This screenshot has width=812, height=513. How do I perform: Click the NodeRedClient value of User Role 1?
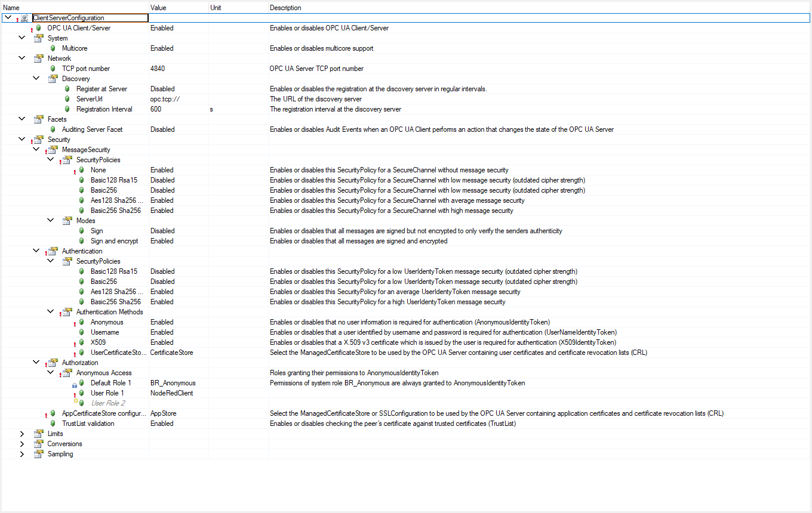[172, 393]
